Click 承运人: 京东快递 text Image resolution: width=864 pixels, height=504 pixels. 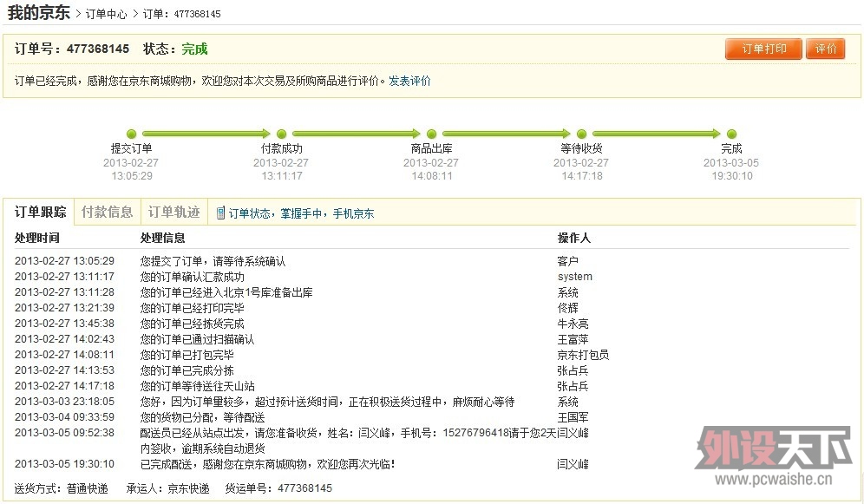click(167, 488)
